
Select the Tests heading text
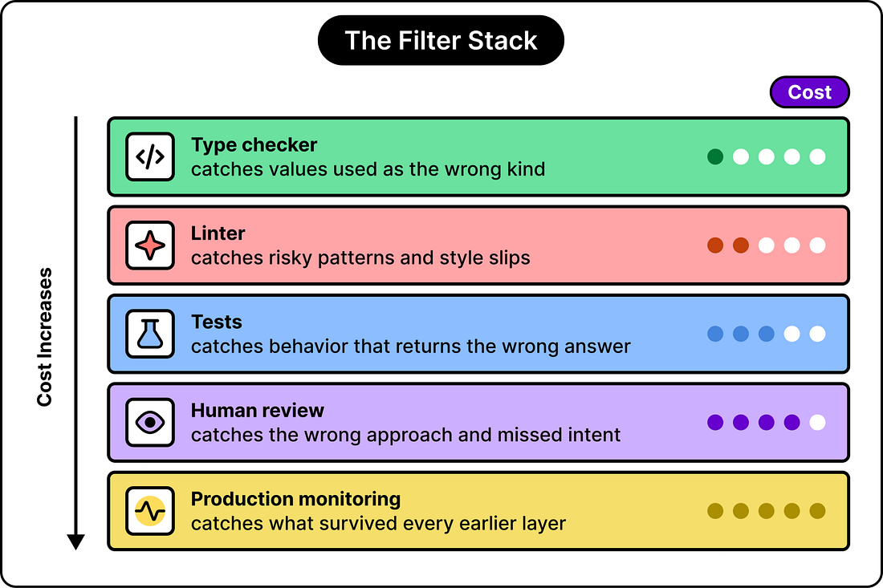[216, 322]
